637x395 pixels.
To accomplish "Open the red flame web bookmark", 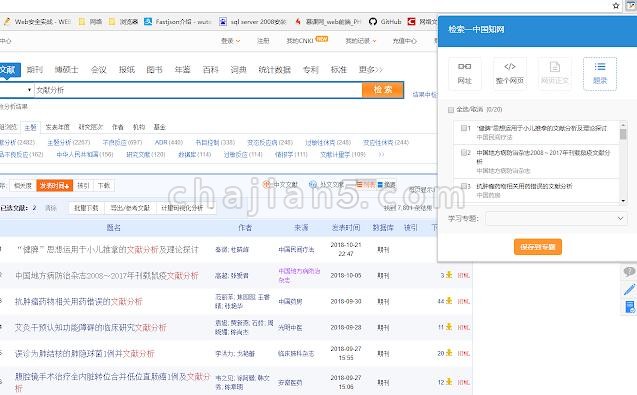I will click(327, 22).
